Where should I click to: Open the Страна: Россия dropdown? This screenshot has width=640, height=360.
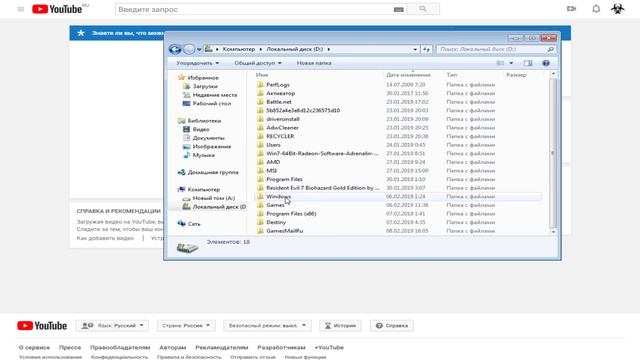tap(186, 325)
